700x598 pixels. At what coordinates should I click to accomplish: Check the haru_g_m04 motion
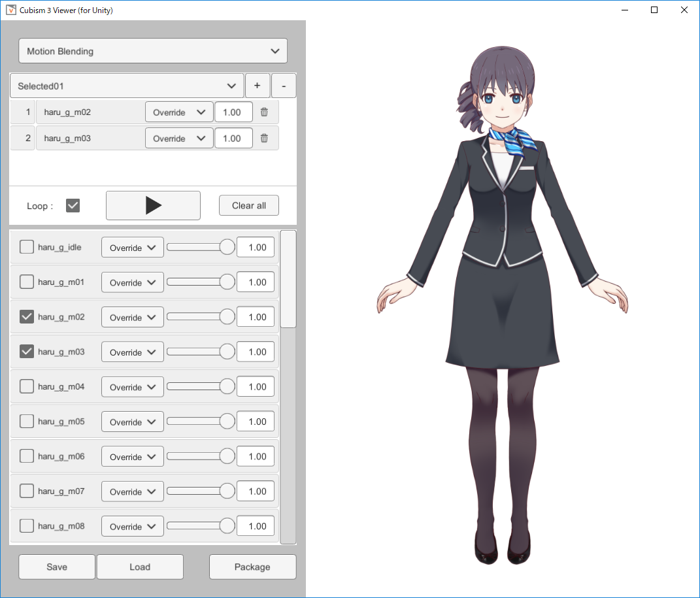pyautogui.click(x=27, y=386)
